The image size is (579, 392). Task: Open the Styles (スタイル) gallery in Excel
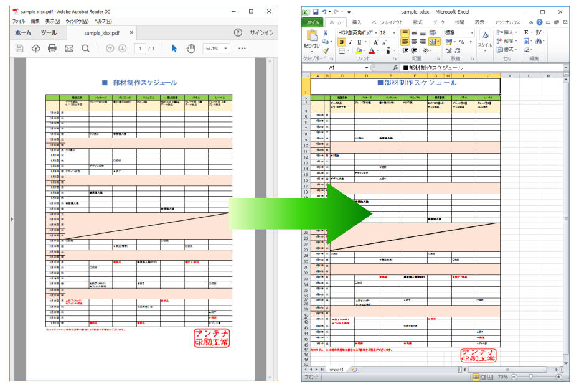[485, 40]
